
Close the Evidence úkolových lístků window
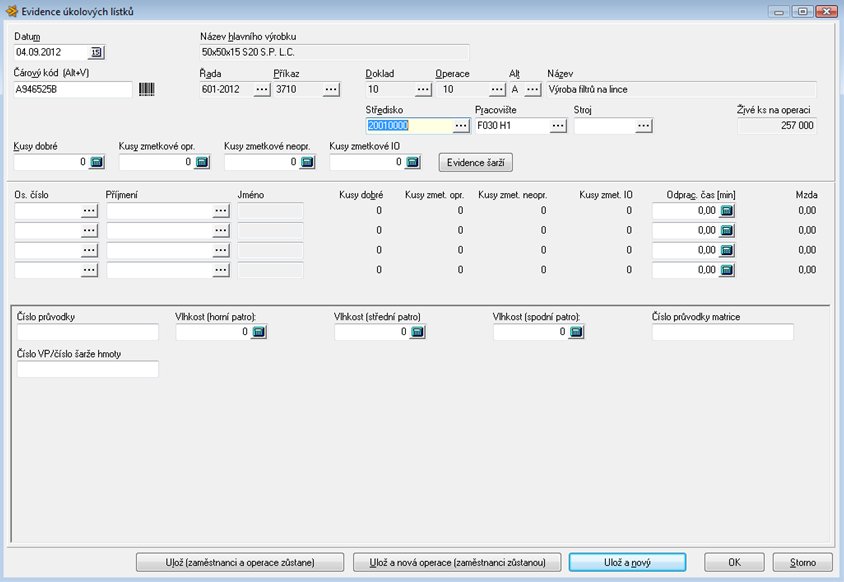(x=826, y=11)
